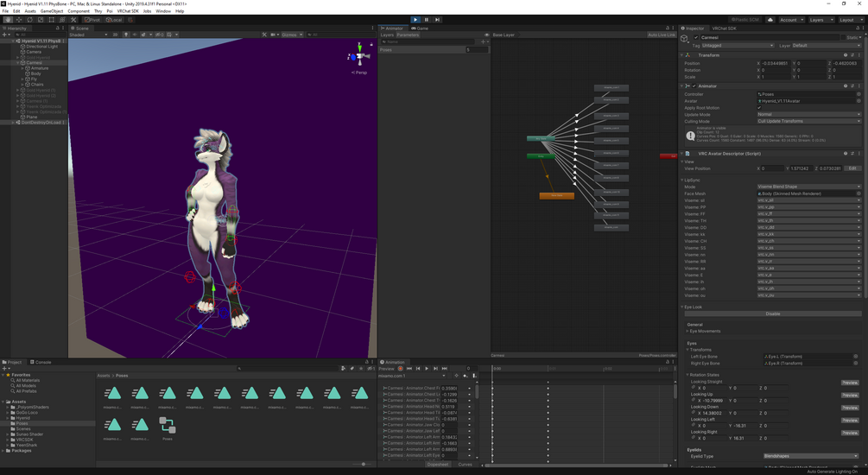
Task: Open the VRChat SDK inspector tab
Action: [724, 28]
